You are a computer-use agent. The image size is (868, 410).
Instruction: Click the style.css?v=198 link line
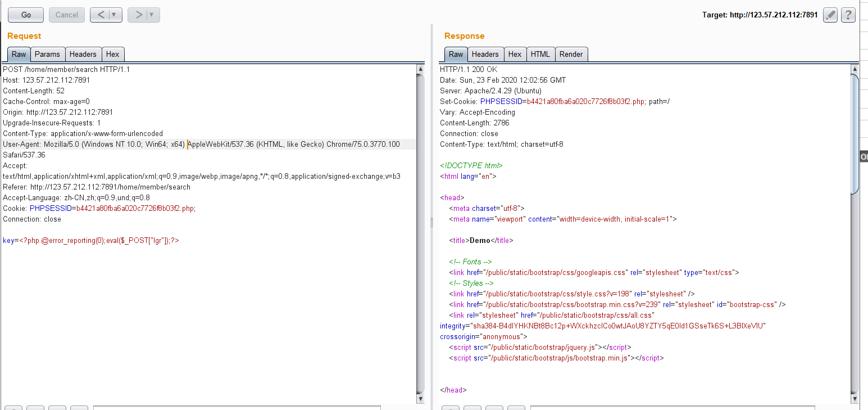[x=572, y=294]
